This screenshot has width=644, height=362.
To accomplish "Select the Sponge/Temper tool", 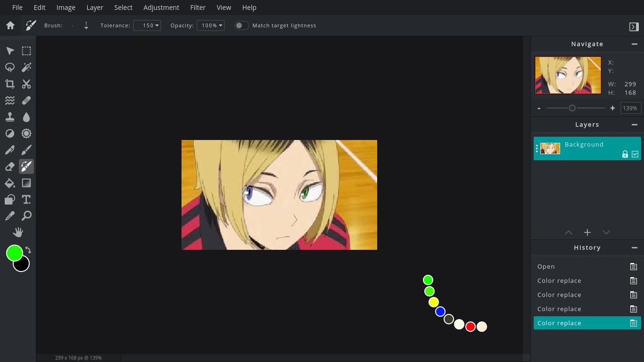I will [x=26, y=133].
